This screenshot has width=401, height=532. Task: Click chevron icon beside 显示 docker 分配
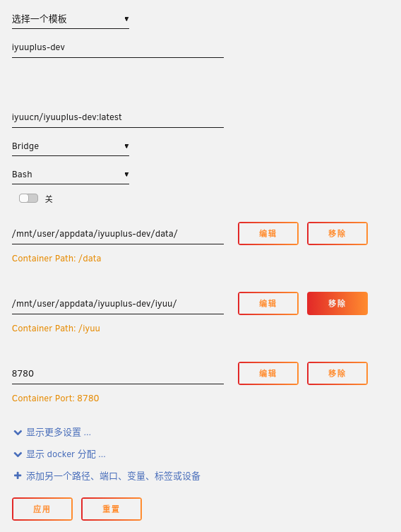(18, 454)
